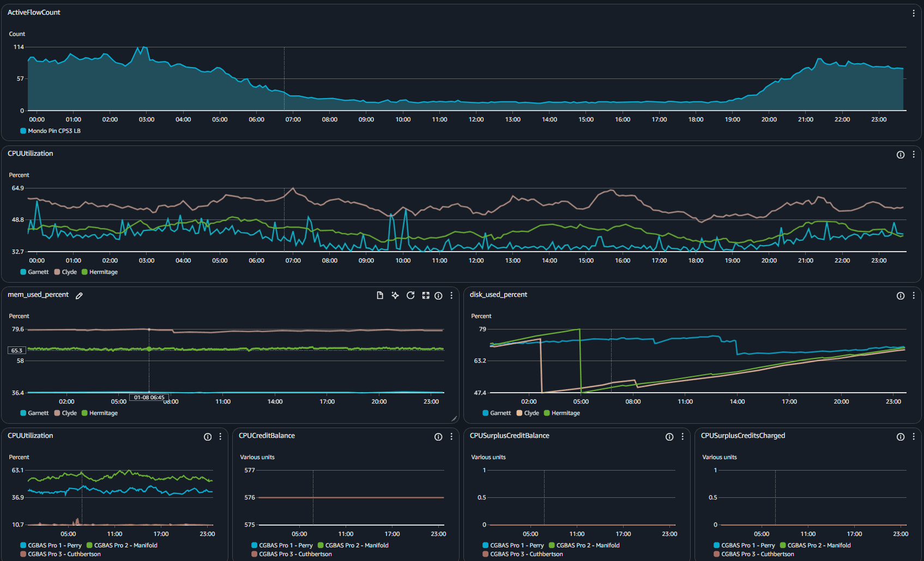Open the CPUSurplusCreditBalance widget actions menu

tap(683, 437)
